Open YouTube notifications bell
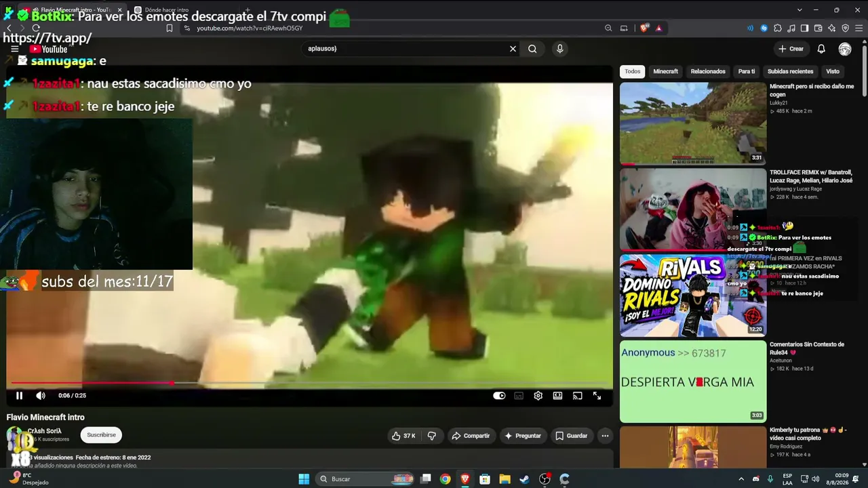Viewport: 868px width, 488px height. (821, 49)
